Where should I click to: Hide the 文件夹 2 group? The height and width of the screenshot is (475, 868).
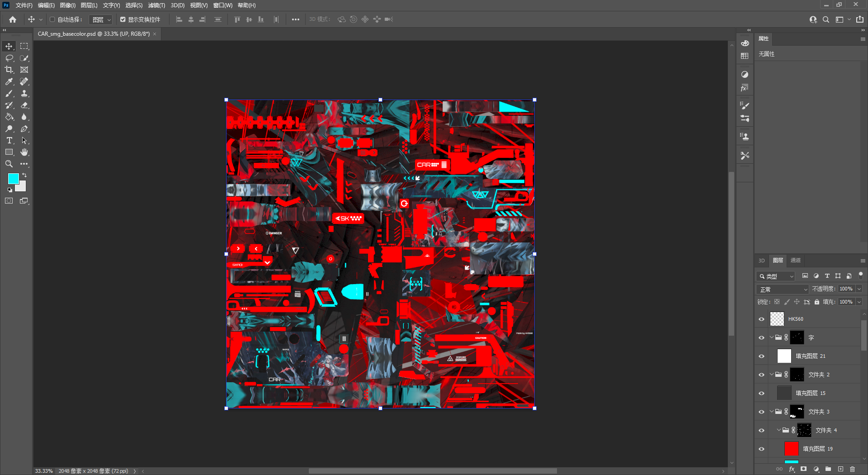(761, 375)
